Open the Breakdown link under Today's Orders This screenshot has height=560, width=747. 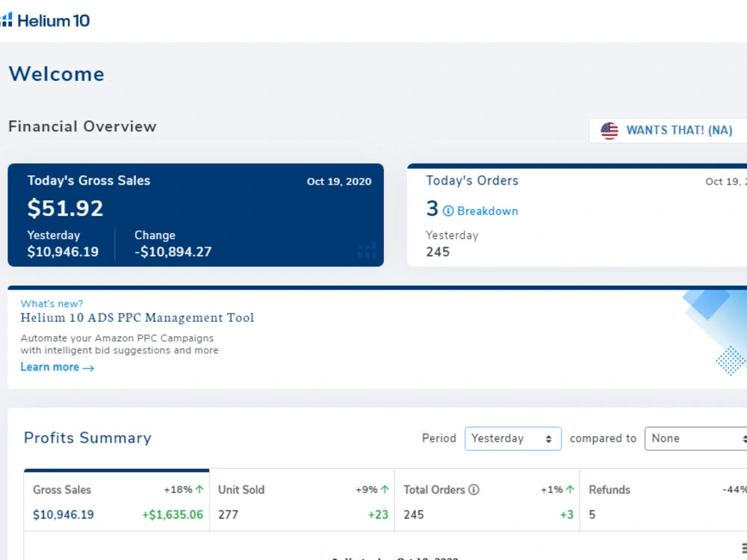(x=487, y=211)
